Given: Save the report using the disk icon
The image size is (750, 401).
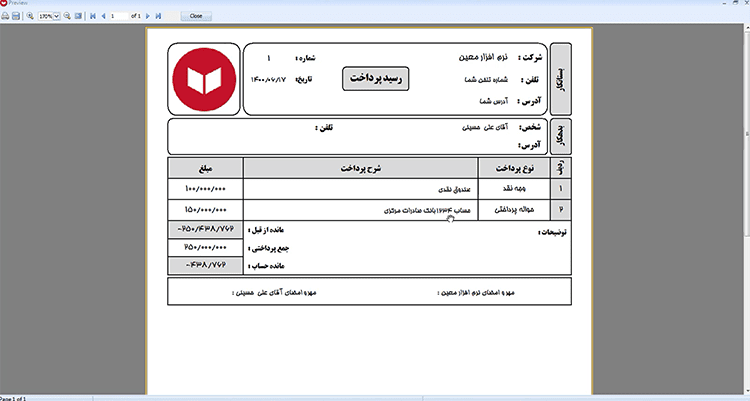Looking at the screenshot, I should coord(16,16).
